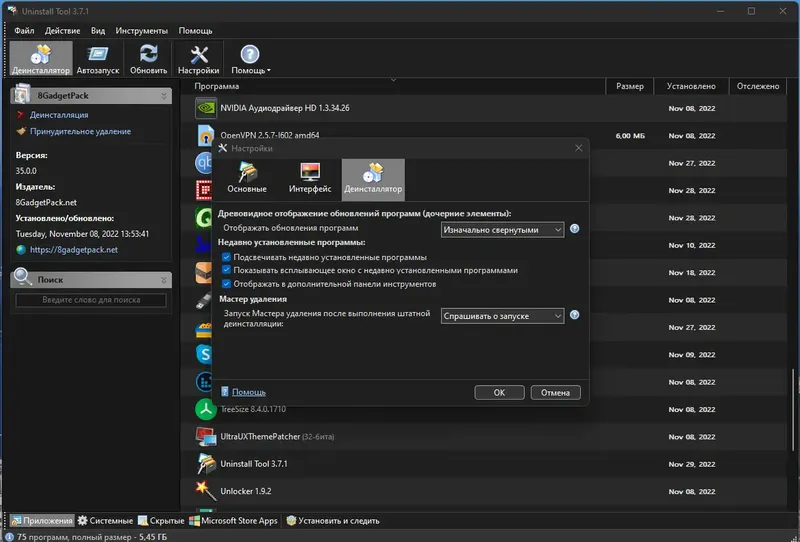Sort by Программа column header
Viewport: 800px width, 542px height.
[393, 86]
